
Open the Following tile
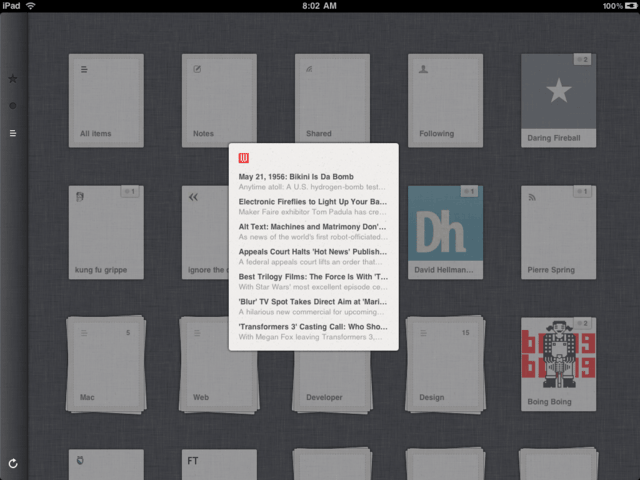tap(445, 100)
